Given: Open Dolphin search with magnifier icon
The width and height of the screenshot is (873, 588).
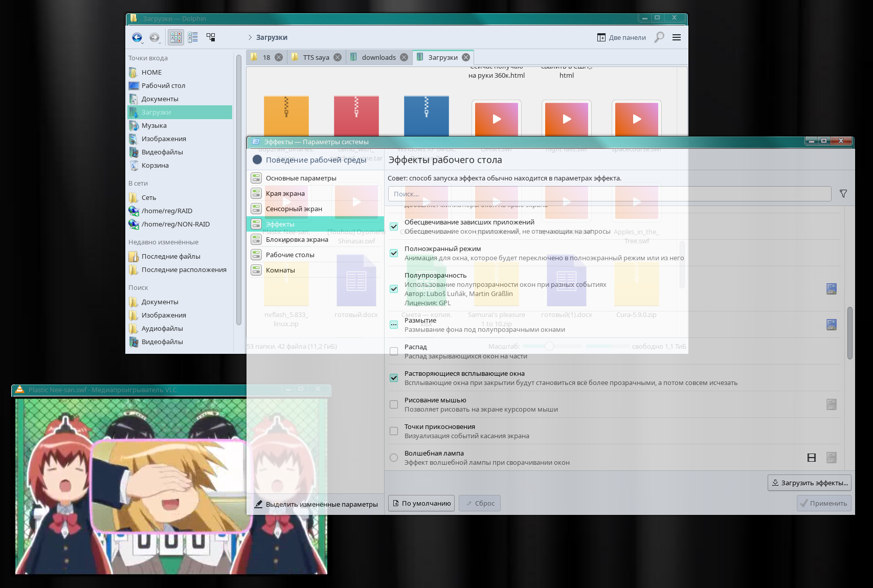Looking at the screenshot, I should point(659,37).
